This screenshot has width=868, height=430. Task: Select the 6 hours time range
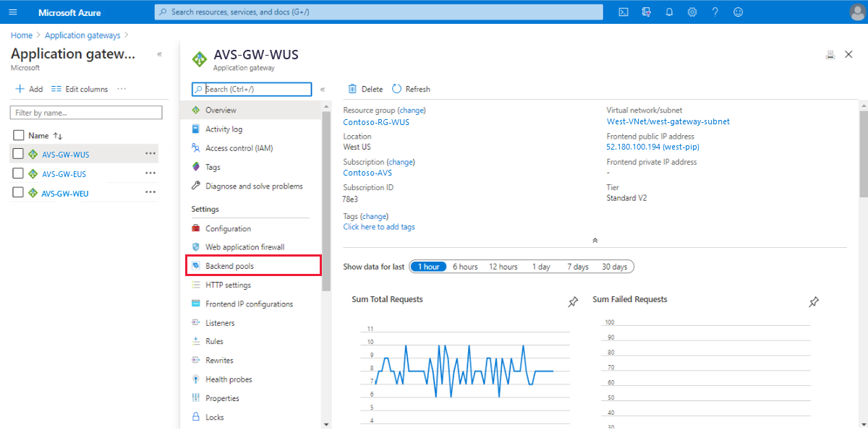click(x=465, y=267)
